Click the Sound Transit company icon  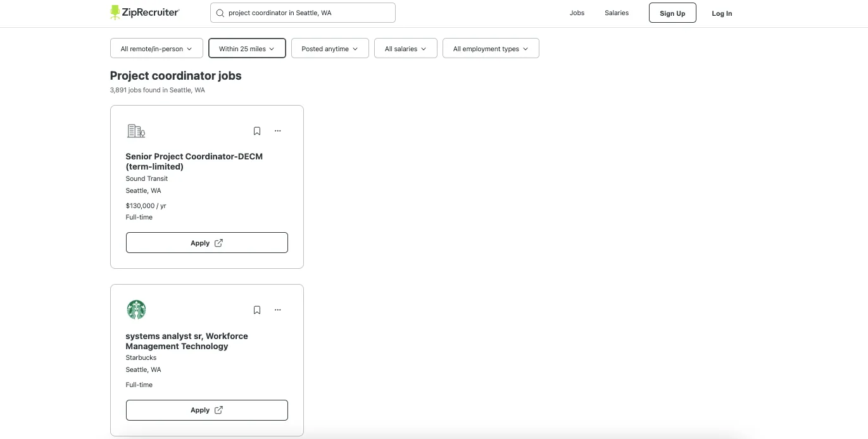point(135,130)
